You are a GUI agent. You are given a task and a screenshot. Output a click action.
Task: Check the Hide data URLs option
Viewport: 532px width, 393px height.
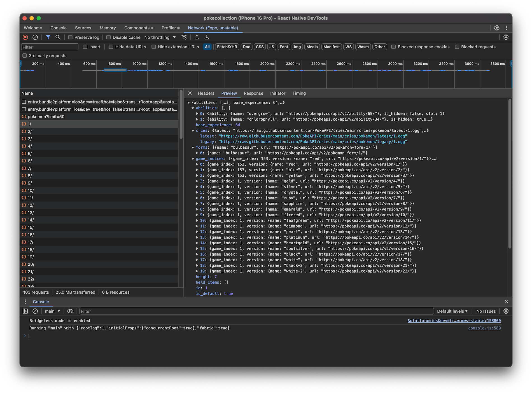coord(111,47)
